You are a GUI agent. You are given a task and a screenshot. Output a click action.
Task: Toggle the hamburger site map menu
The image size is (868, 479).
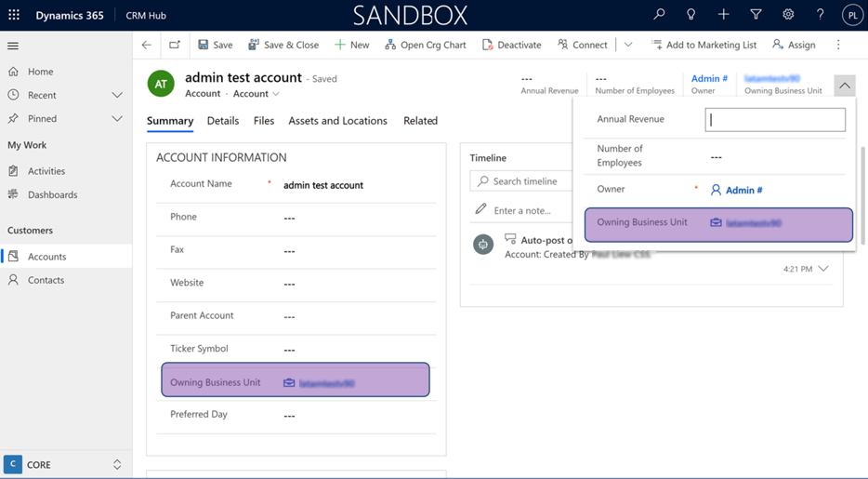tap(13, 46)
